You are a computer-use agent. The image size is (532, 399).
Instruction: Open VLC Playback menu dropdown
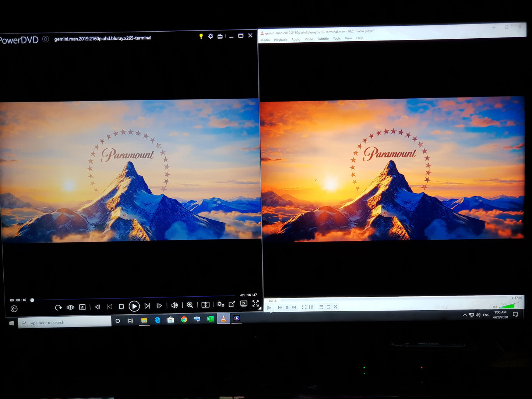coord(281,40)
